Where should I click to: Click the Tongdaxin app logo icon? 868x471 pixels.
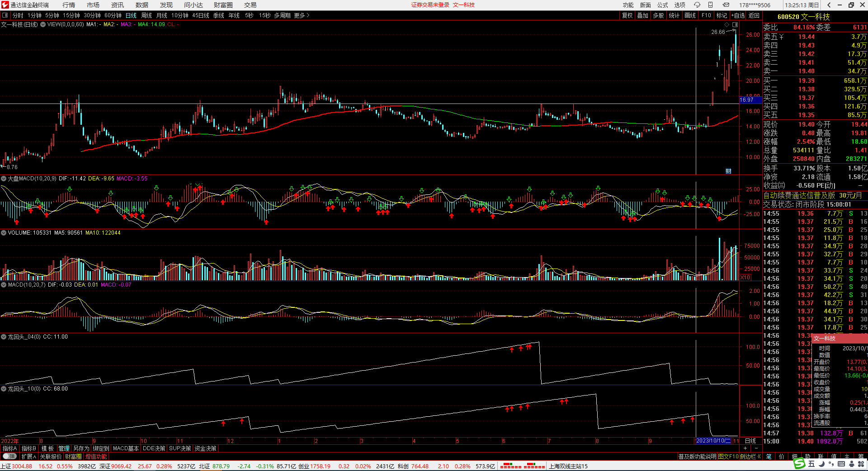click(x=5, y=5)
